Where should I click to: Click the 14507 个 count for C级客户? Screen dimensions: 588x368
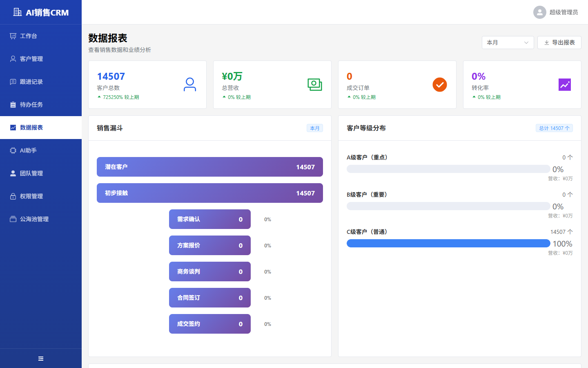tap(561, 232)
